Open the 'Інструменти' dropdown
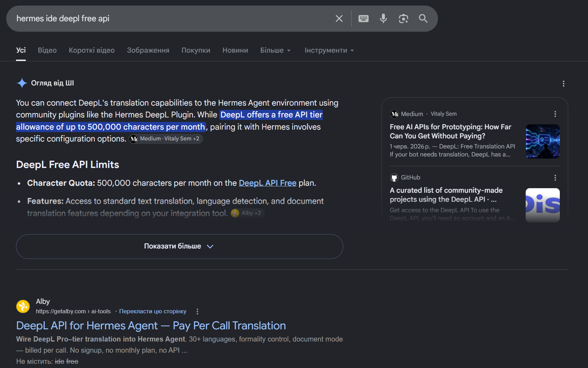The width and height of the screenshot is (588, 368). (x=329, y=50)
